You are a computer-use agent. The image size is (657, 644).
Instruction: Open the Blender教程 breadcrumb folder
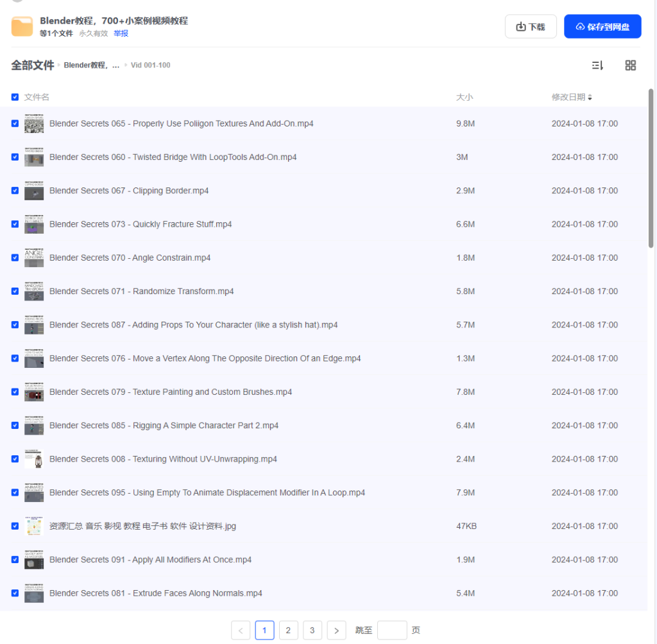(91, 65)
